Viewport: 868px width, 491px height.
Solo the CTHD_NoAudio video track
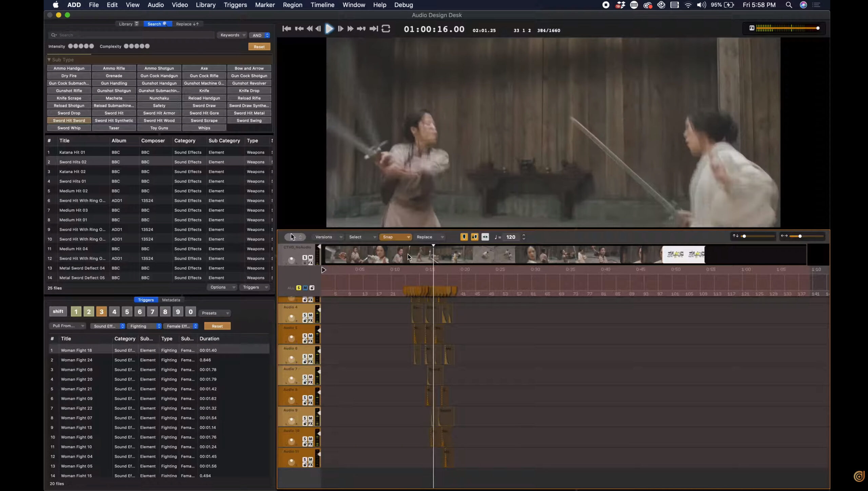pos(304,258)
